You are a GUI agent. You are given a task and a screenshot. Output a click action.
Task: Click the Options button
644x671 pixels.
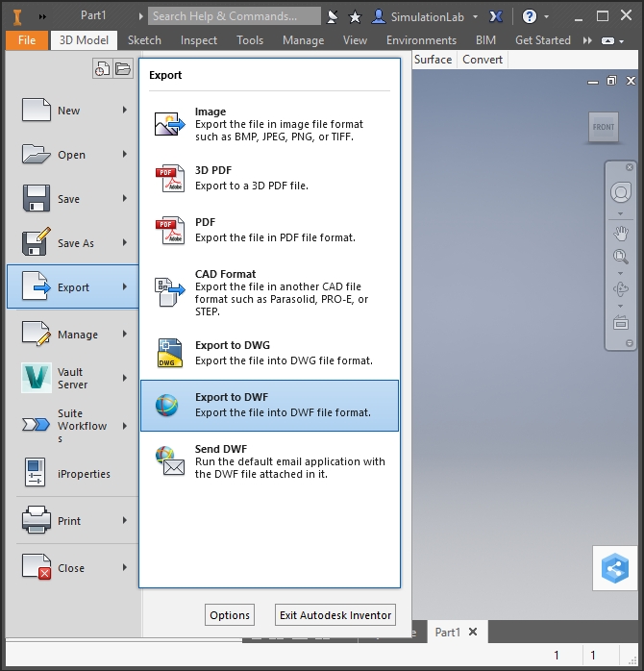(230, 615)
